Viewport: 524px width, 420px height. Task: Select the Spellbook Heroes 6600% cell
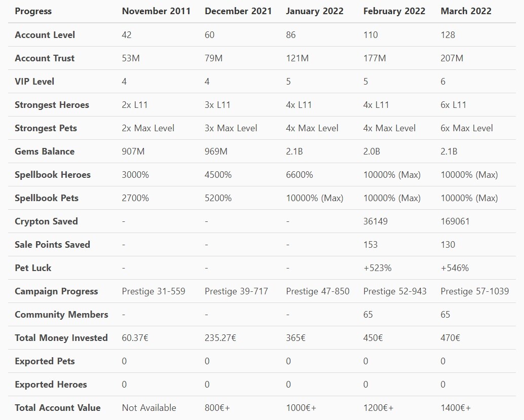[300, 175]
